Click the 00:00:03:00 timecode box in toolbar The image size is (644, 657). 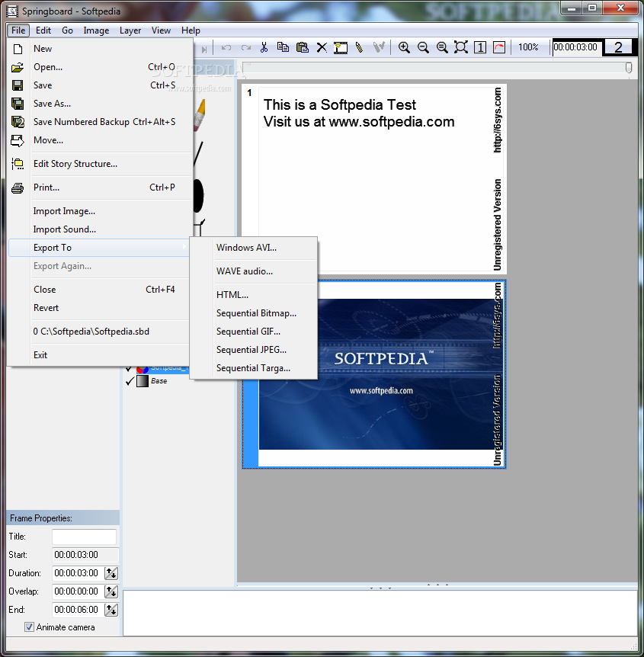coord(577,47)
